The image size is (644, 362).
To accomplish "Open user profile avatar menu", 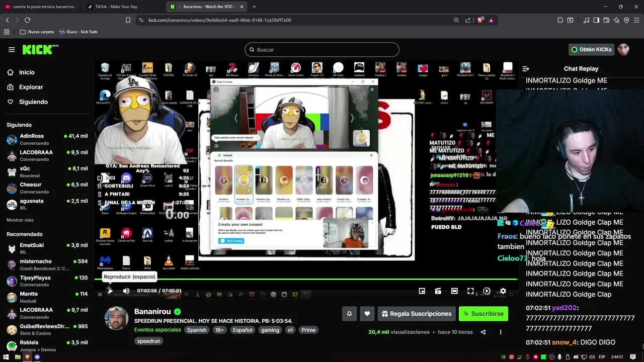I will pos(623,49).
